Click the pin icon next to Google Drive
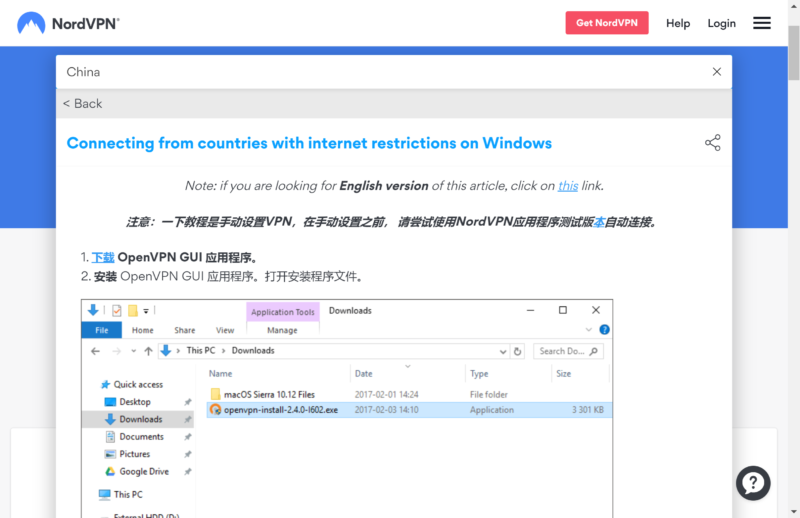Image resolution: width=800 pixels, height=518 pixels. (x=188, y=472)
